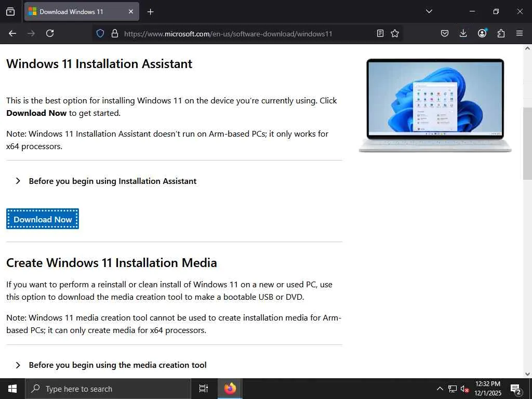Click the scrollbar up arrow
This screenshot has width=532, height=399.
point(527,48)
